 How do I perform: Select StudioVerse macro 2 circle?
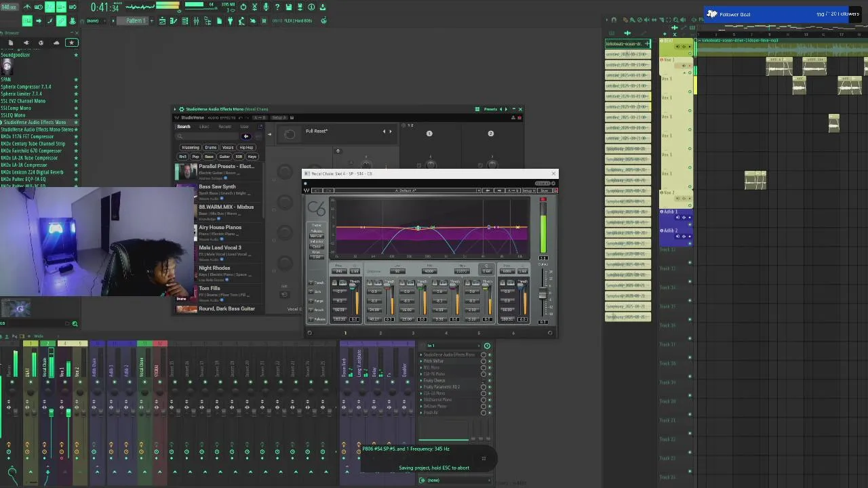[490, 134]
